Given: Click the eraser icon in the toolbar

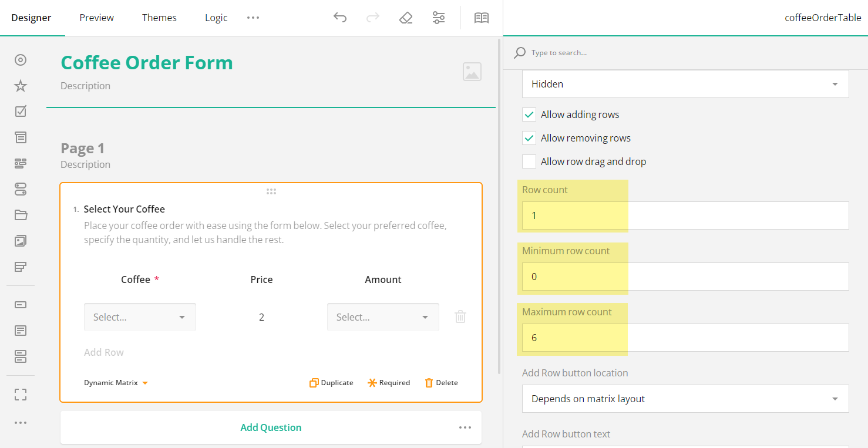Looking at the screenshot, I should pyautogui.click(x=405, y=18).
